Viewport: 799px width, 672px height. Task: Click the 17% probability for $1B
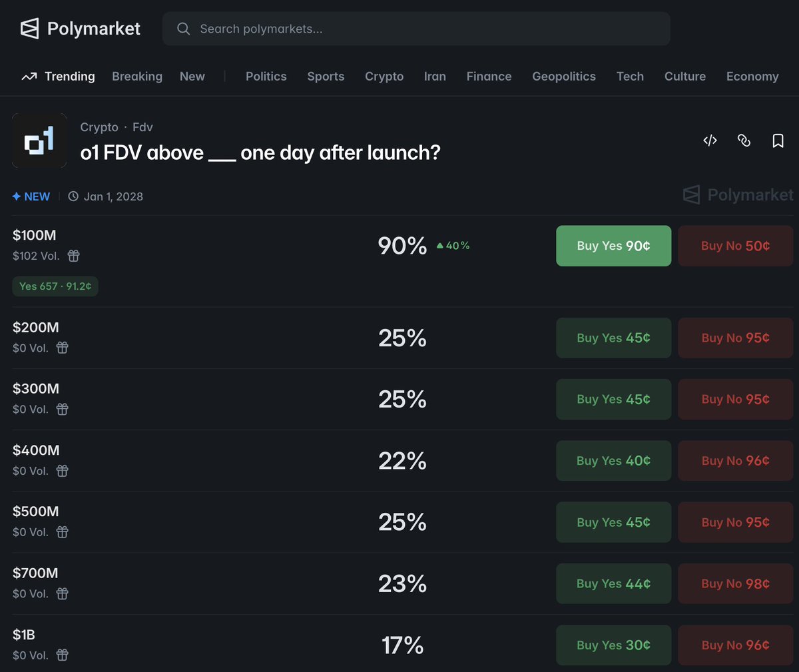click(x=403, y=645)
